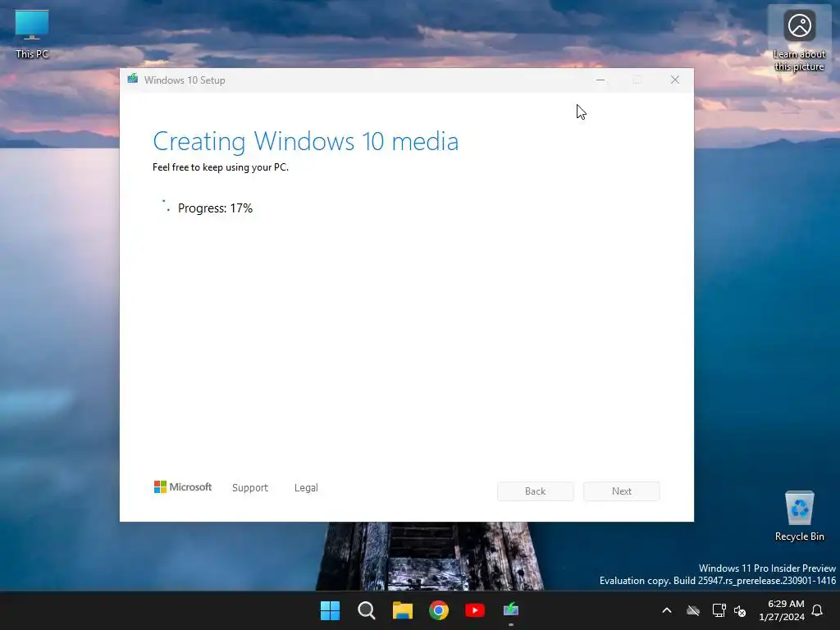Click the 'Creating Windows 10 media' heading
This screenshot has width=840, height=630.
coord(305,141)
